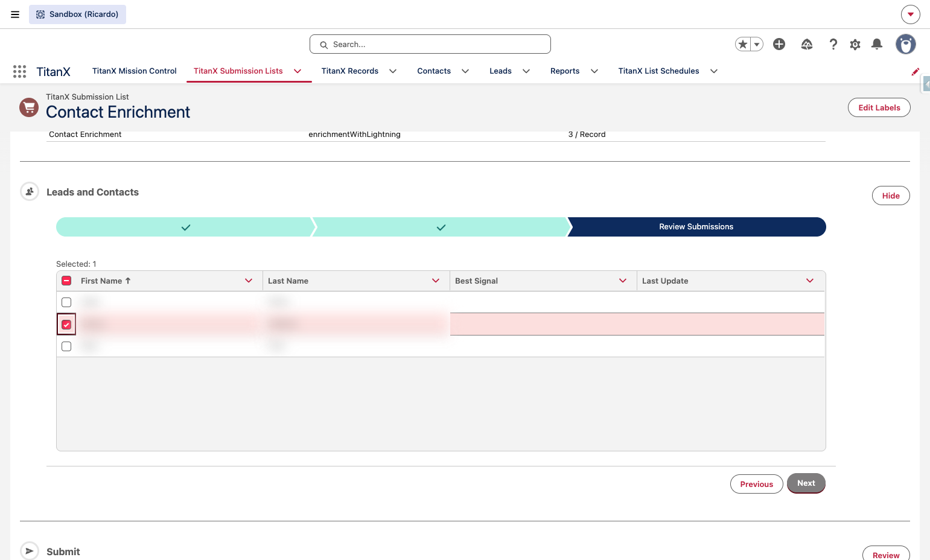Open the Last Name column menu
The height and width of the screenshot is (560, 930).
(436, 281)
